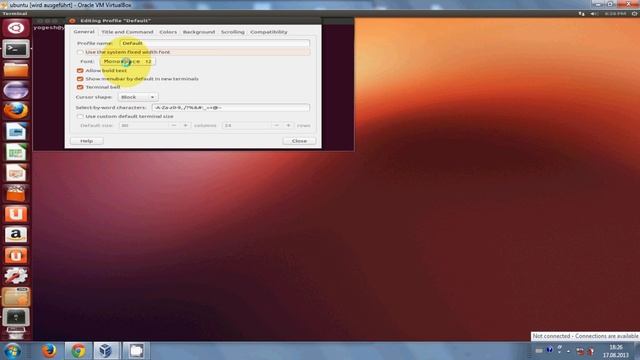Open System Settings gear-and-wrench icon

16,276
